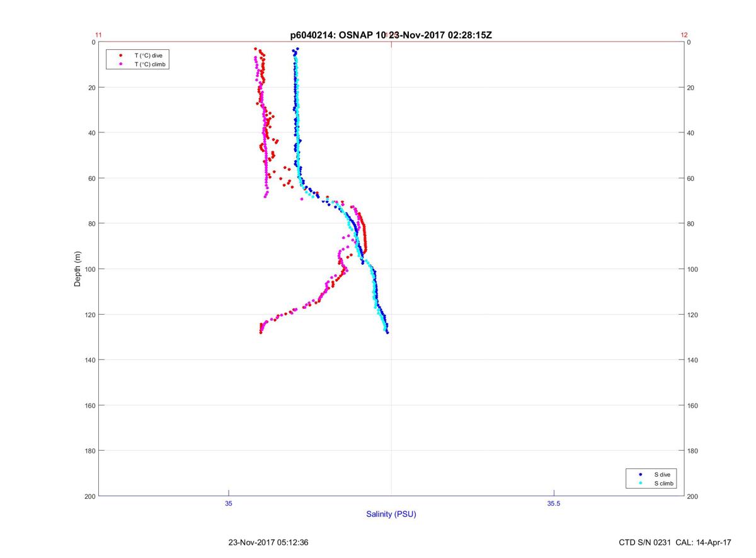
Task: Click the 40 tick label on the left depth axis
Action: pos(91,133)
